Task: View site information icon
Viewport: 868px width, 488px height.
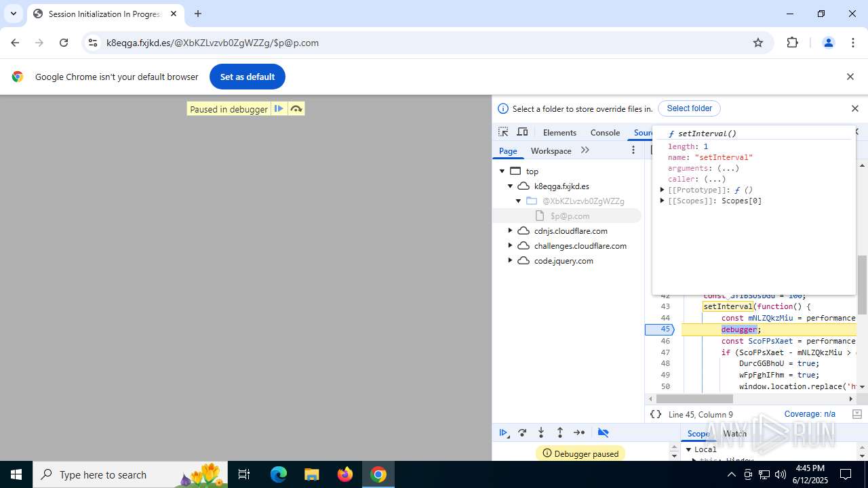Action: tap(94, 43)
